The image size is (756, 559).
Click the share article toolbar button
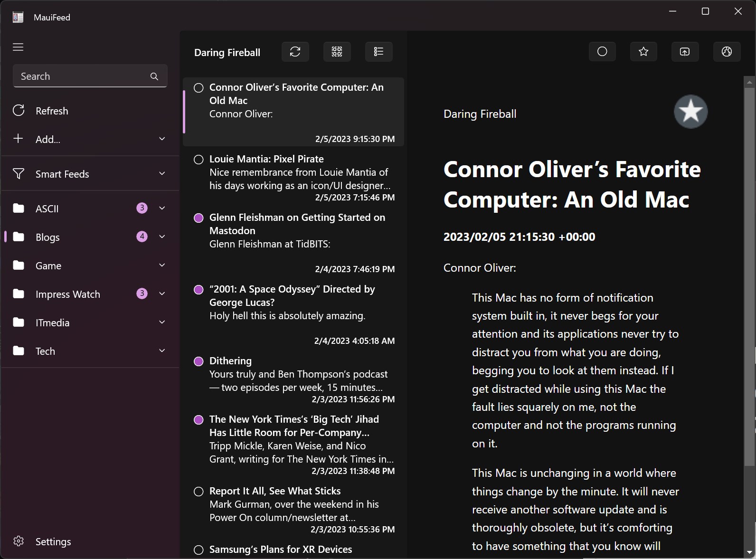click(x=685, y=52)
